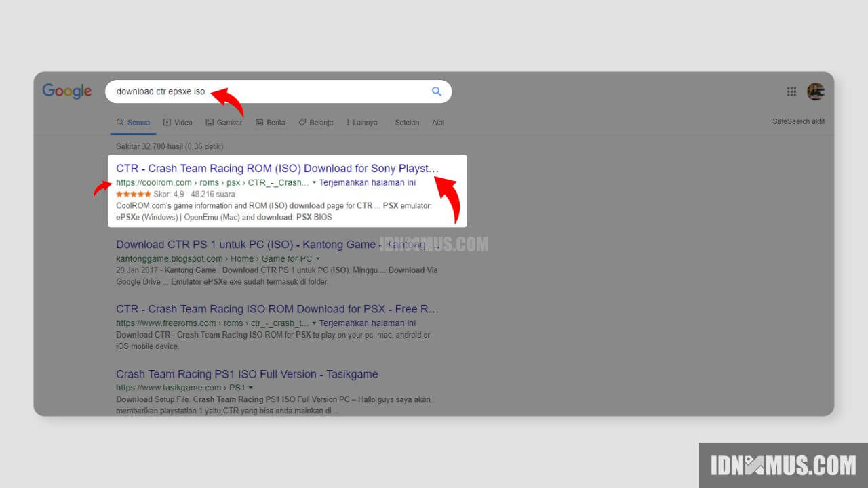Viewport: 868px width, 488px height.
Task: Click Terjemahkan halaman ini for coolrom result
Action: click(x=368, y=183)
